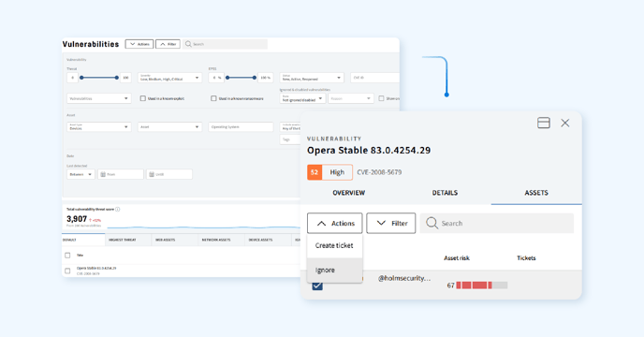Switch to the Assets tab in popup
This screenshot has height=337, width=644.
point(536,193)
